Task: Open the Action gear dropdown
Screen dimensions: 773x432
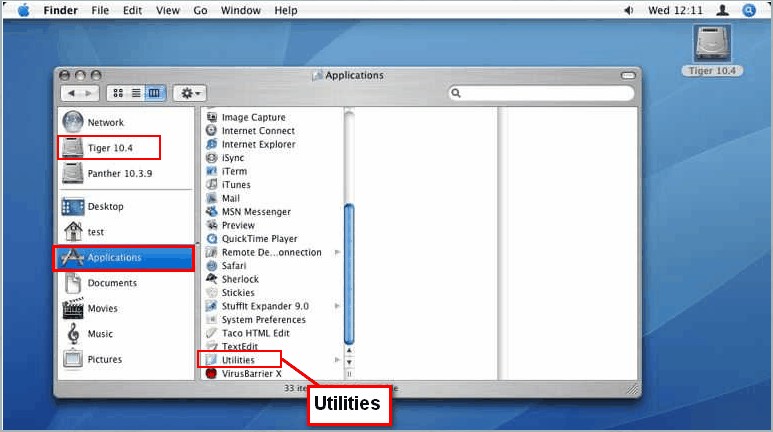Action: pyautogui.click(x=190, y=93)
